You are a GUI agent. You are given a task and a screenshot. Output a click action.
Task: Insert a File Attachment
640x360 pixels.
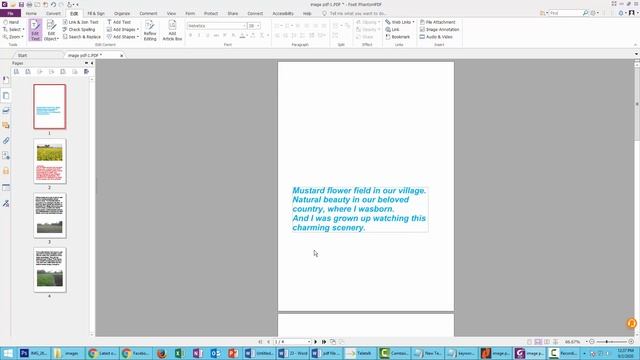click(437, 22)
